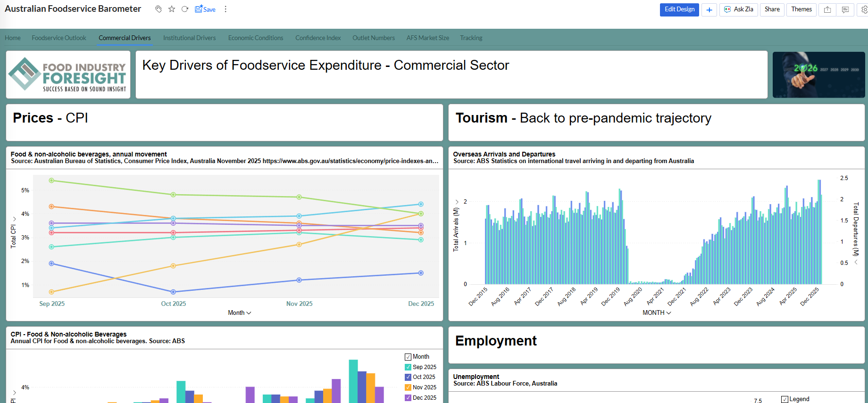The width and height of the screenshot is (868, 403).
Task: Switch to the Economic Conditions tab
Action: (x=255, y=38)
